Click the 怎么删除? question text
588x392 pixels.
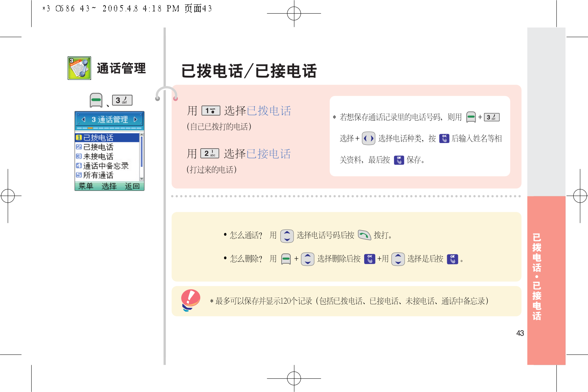[x=246, y=259]
